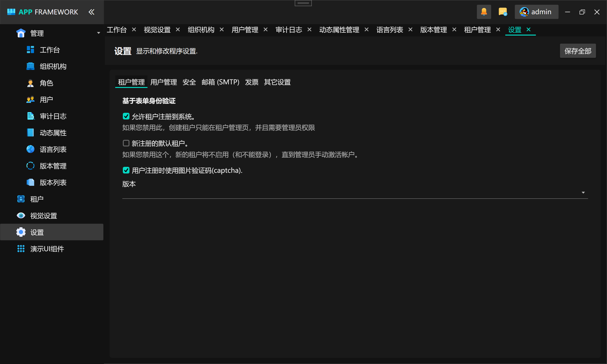Enable 新注册的默认租户 checkbox
The image size is (607, 364).
[126, 143]
